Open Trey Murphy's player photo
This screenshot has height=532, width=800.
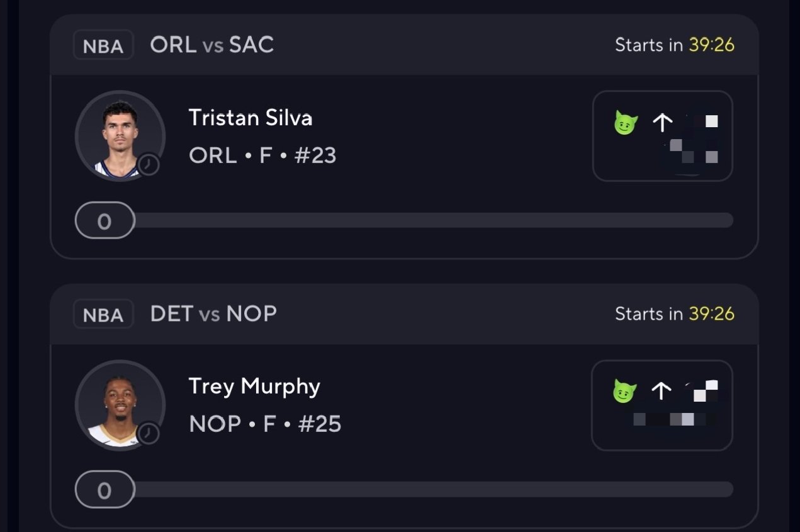pyautogui.click(x=120, y=405)
